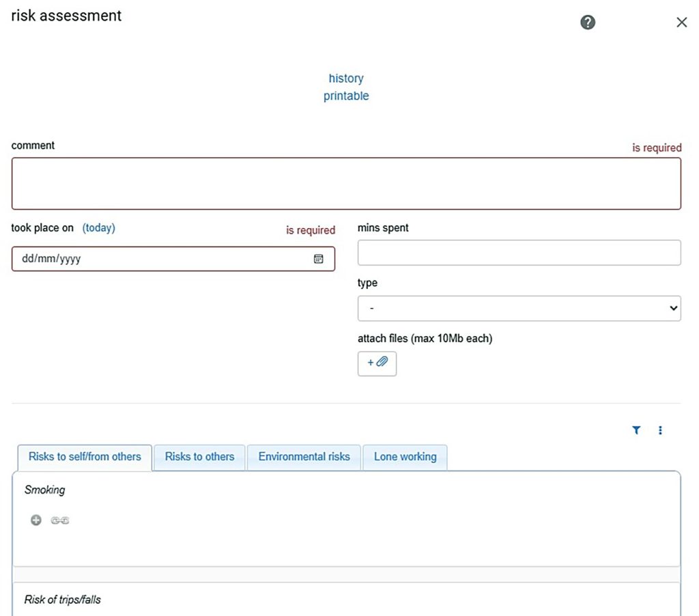This screenshot has width=699, height=616.
Task: Open the calendar date picker icon
Action: pos(318,259)
